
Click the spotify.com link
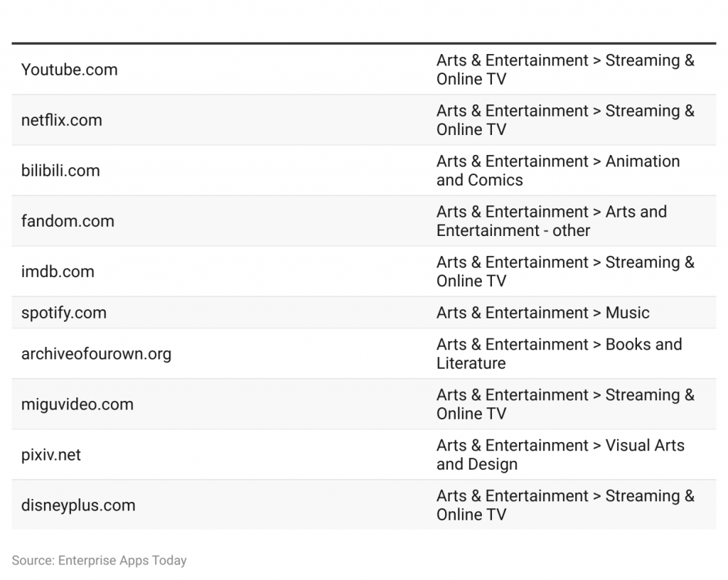pyautogui.click(x=64, y=313)
